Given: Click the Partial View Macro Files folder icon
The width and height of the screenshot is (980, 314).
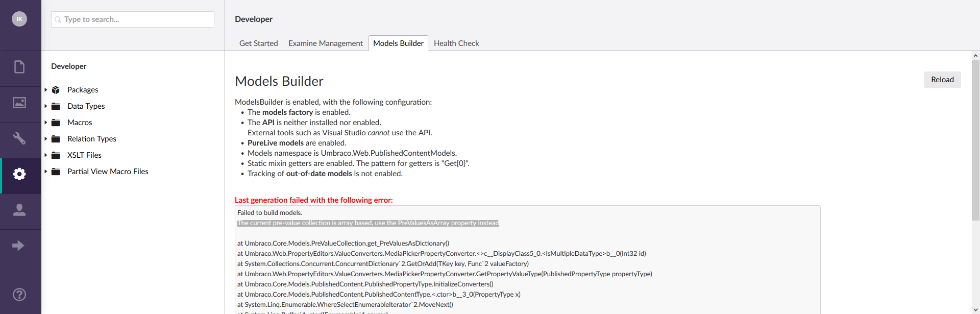Looking at the screenshot, I should 56,172.
